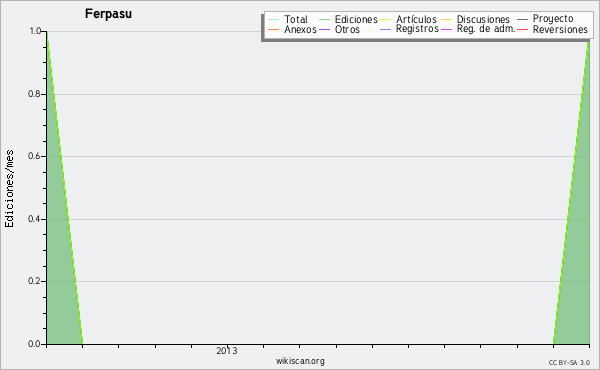Click the CC BY-SA 3.0 license text
This screenshot has width=600, height=370.
[569, 362]
